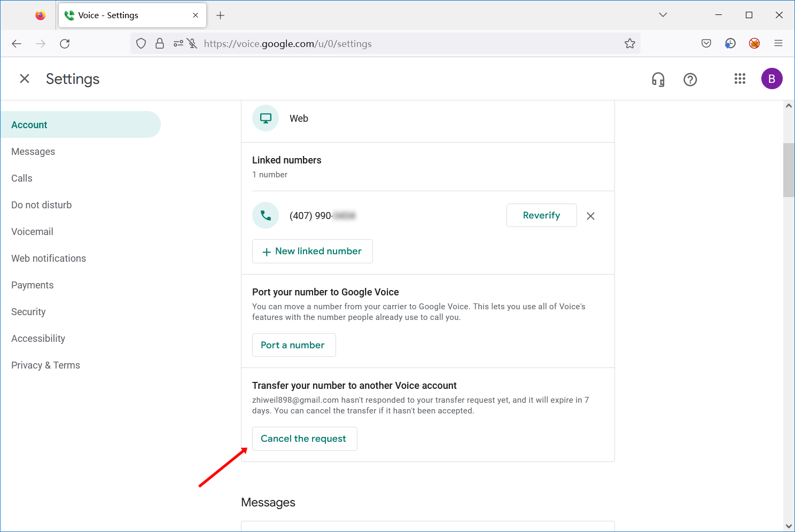The height and width of the screenshot is (532, 795).
Task: Click the Settings page title
Action: (x=73, y=79)
